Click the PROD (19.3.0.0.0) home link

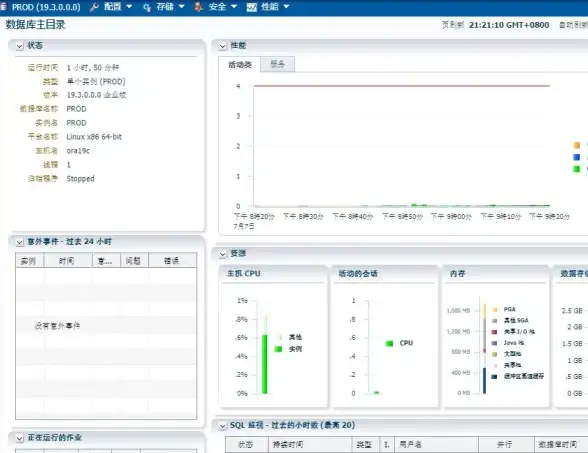tap(46, 7)
